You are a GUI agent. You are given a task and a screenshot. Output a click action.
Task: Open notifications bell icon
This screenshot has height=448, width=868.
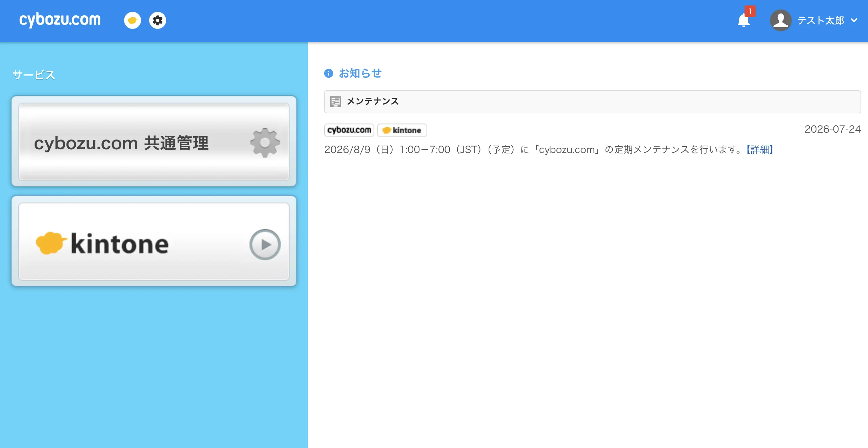pos(744,21)
